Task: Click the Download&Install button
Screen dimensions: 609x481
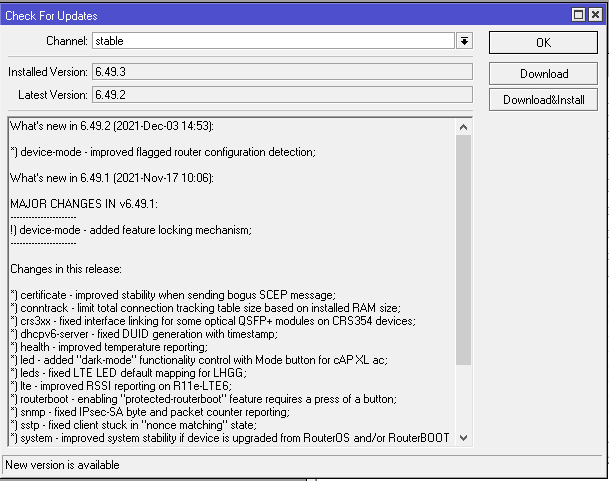Action: point(543,100)
